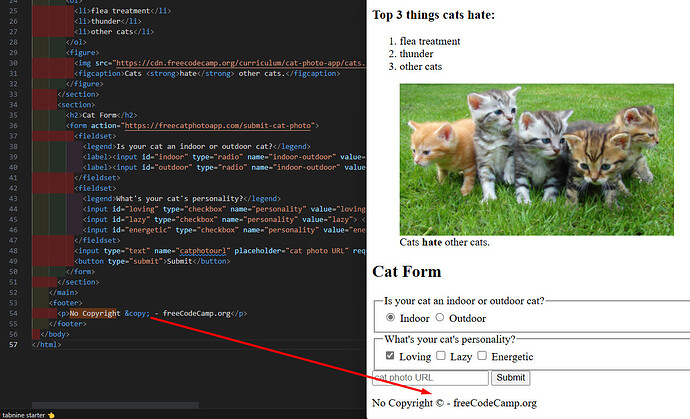The image size is (690, 419).
Task: Open the cdn.freecodecamp.org image src link
Action: click(241, 63)
